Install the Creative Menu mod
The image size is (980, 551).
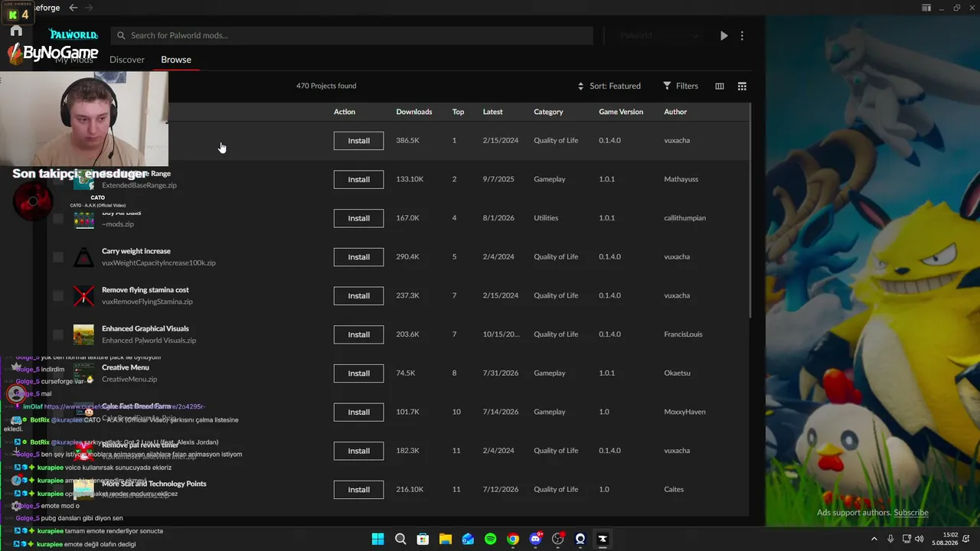[x=358, y=373]
